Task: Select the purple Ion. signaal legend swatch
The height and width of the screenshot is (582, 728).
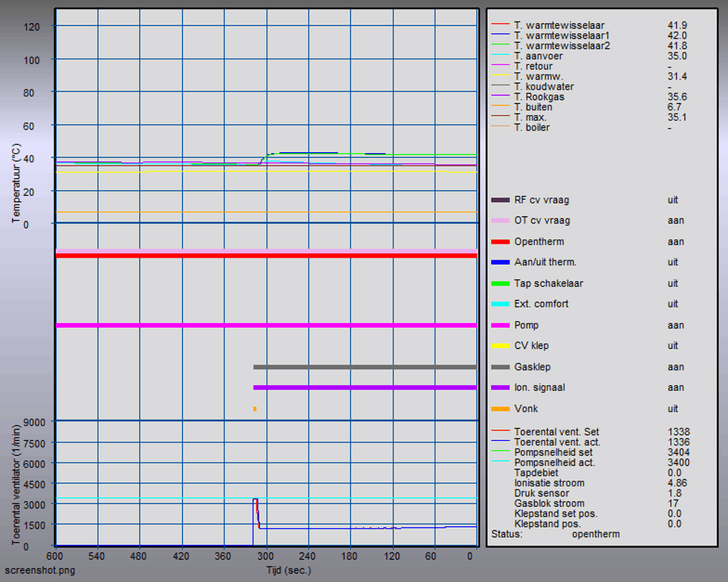Action: (x=500, y=388)
